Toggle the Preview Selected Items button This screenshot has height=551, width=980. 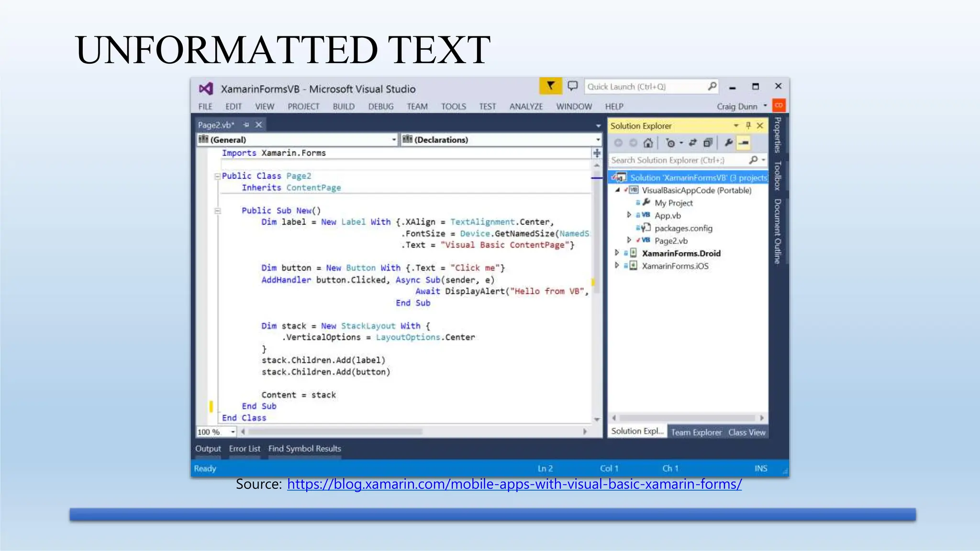pos(744,143)
